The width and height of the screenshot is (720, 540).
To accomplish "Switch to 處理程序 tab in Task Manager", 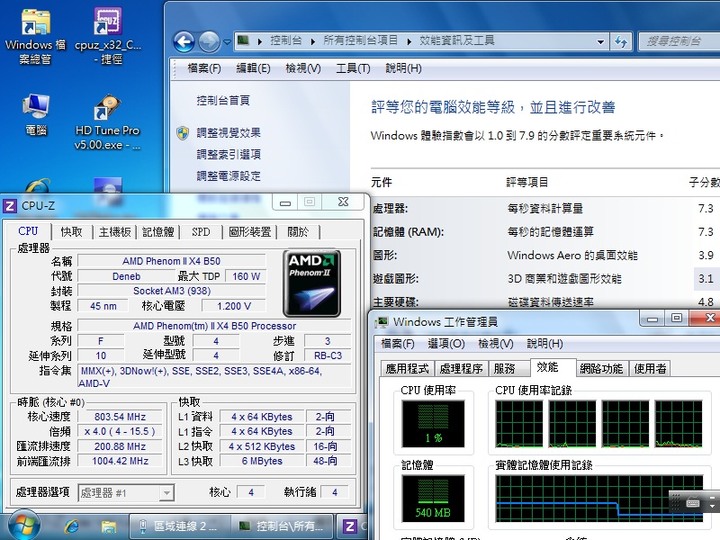I will point(461,369).
